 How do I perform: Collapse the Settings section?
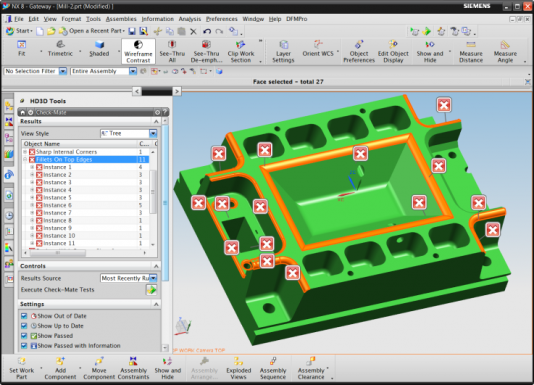point(156,304)
